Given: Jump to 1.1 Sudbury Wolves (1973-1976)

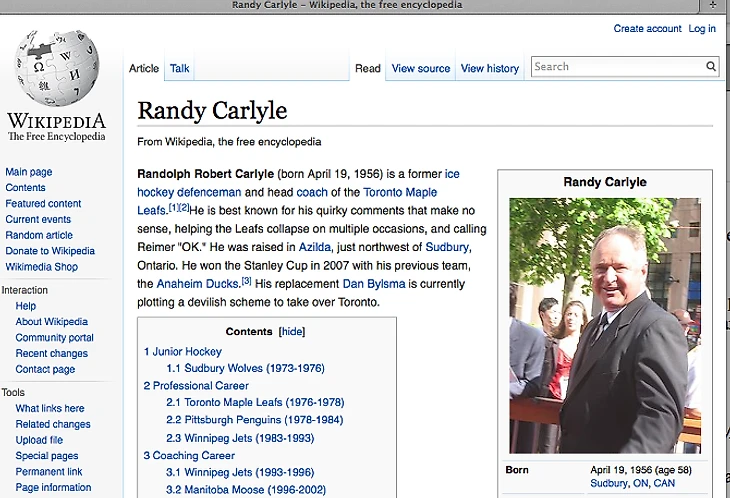Looking at the screenshot, I should pos(245,368).
